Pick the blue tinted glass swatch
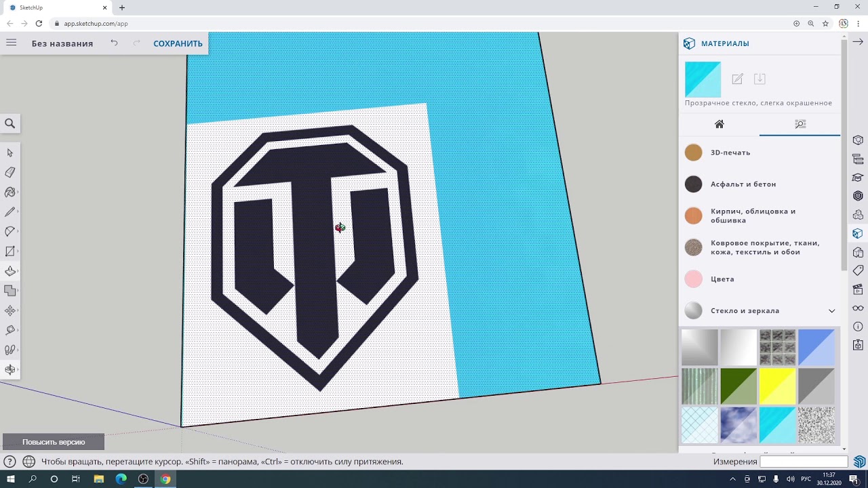Viewport: 868px width, 488px height. pos(816,347)
